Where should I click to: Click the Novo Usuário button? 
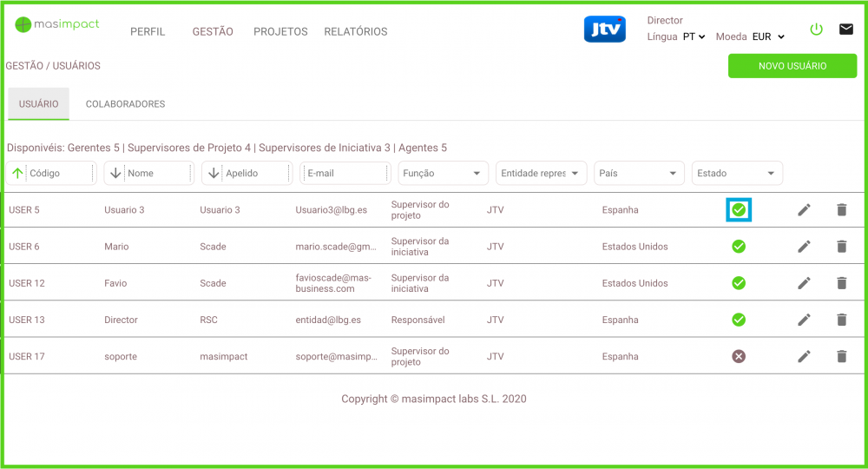coord(792,66)
